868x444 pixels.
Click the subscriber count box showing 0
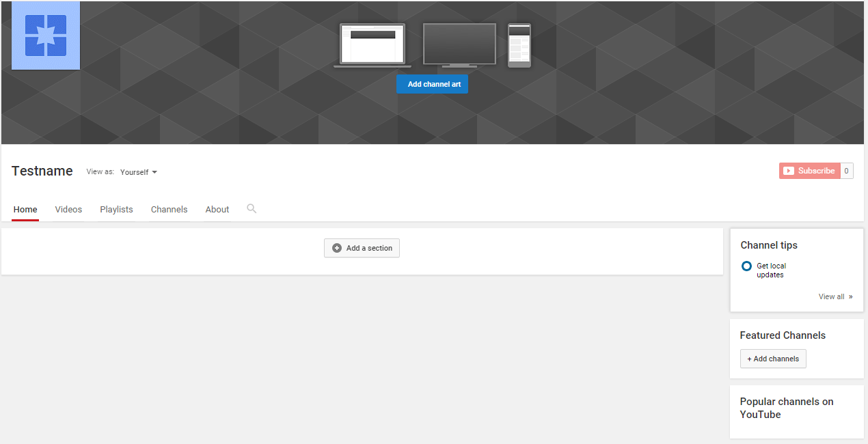[846, 170]
